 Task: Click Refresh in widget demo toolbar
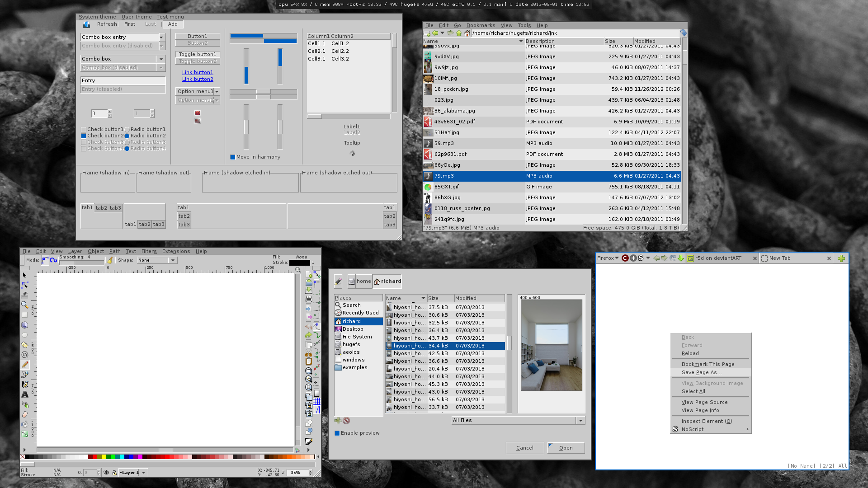(x=107, y=24)
